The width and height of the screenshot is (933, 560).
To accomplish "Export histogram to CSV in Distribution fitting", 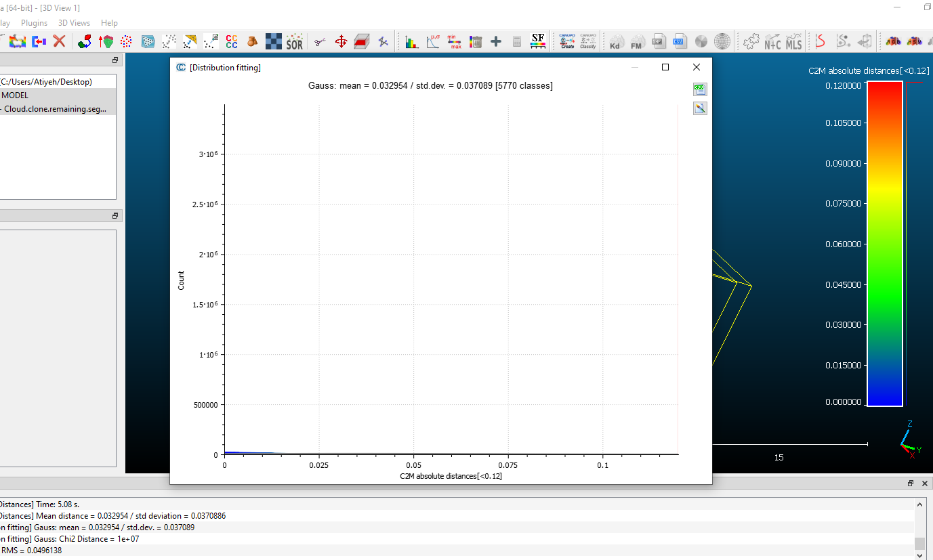I will pyautogui.click(x=700, y=89).
